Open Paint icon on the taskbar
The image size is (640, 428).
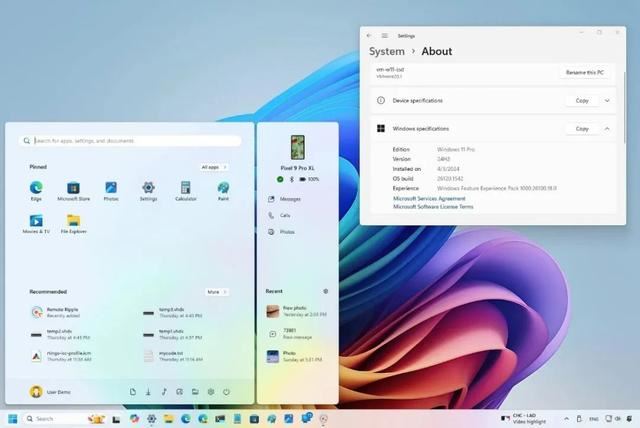pyautogui.click(x=271, y=419)
